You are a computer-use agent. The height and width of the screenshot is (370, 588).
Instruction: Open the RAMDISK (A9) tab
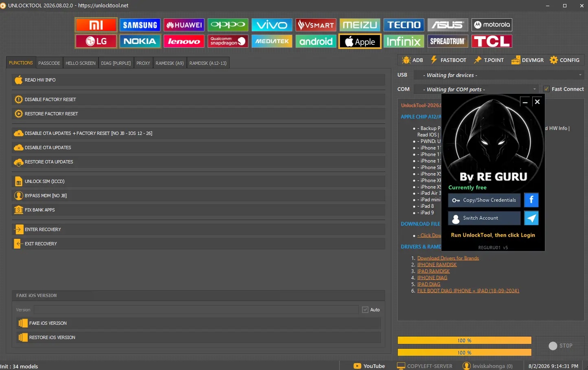170,63
